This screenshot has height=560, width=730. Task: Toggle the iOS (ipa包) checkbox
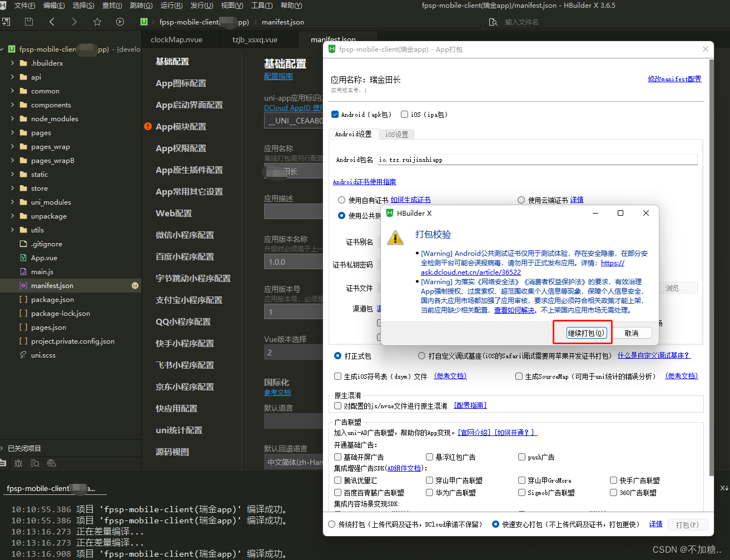[404, 115]
